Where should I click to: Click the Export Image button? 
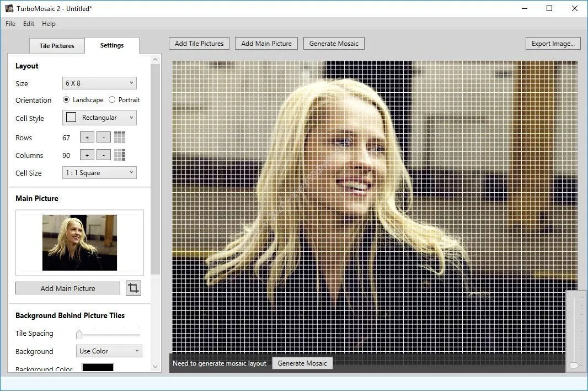pos(553,44)
